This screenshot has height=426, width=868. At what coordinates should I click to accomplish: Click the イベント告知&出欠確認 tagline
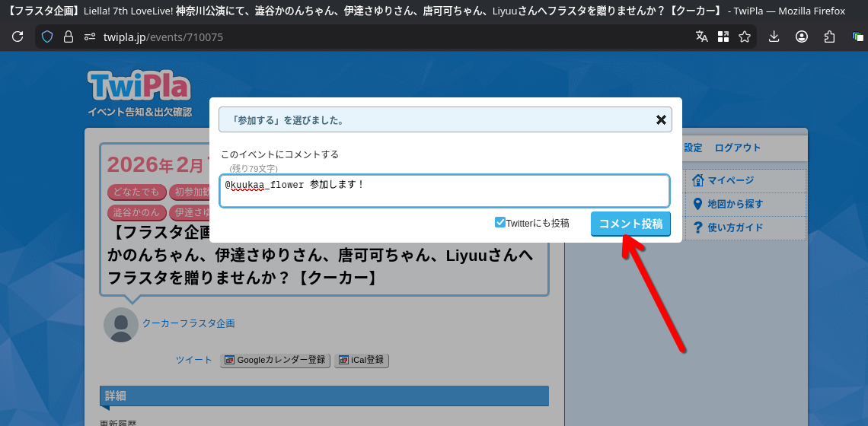pyautogui.click(x=139, y=113)
